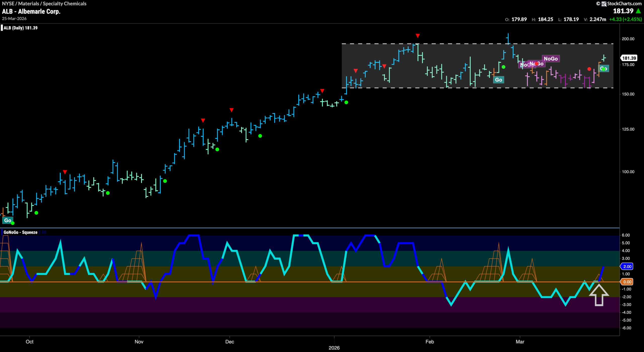Click the copyright symbol by StockCharts.com
Viewport: 644px width, 352px height.
tap(598, 4)
